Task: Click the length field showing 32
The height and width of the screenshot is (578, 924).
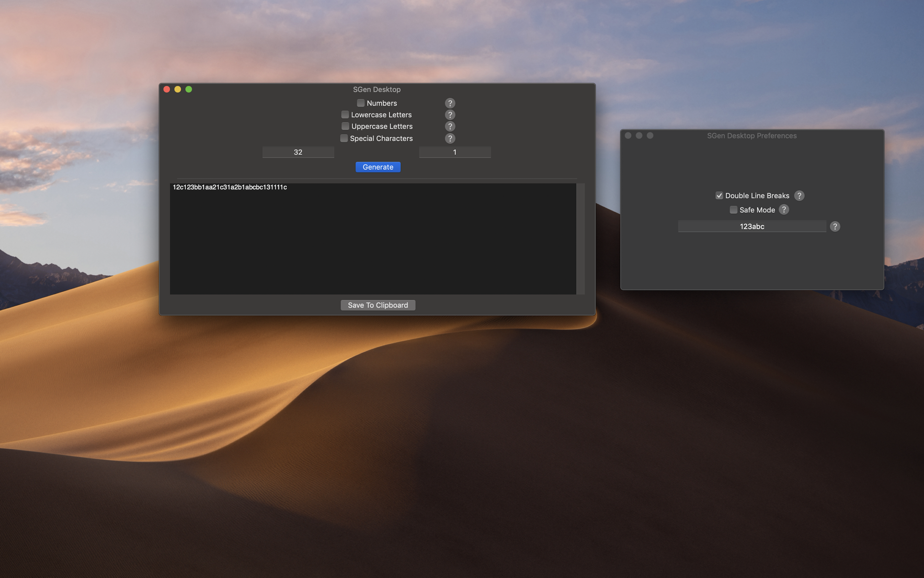Action: 298,152
